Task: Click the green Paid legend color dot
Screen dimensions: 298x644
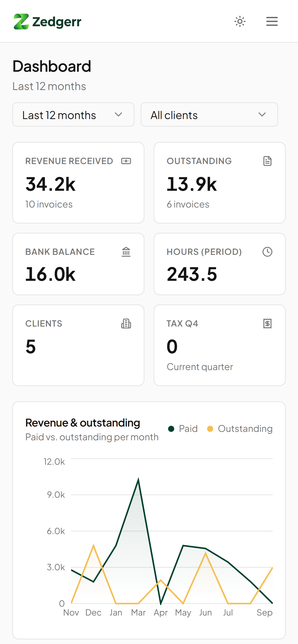Action: point(171,429)
